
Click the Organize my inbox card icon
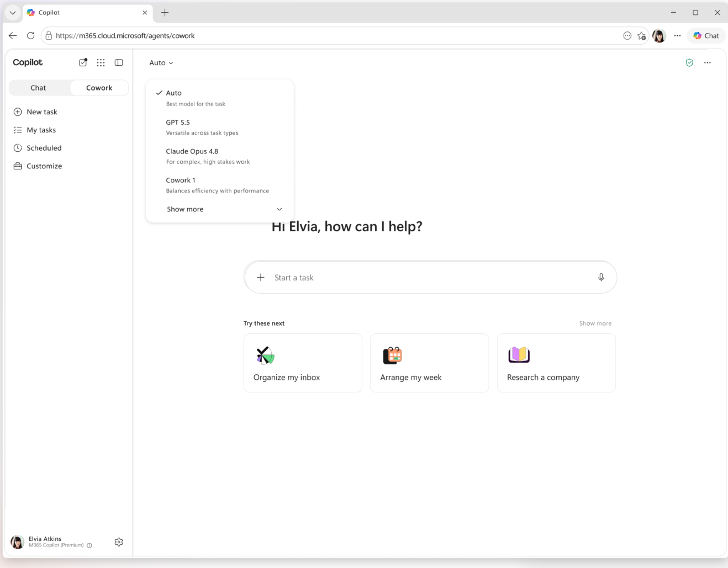(x=265, y=355)
